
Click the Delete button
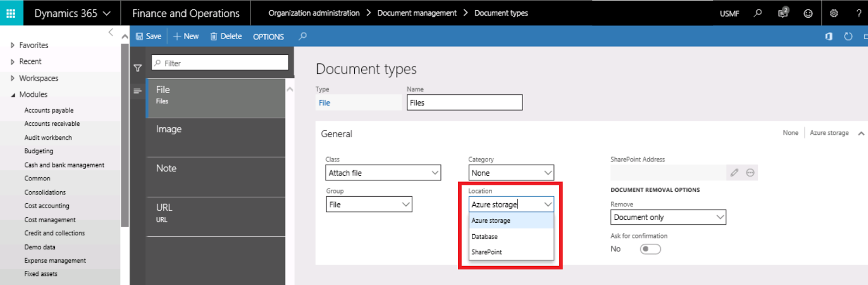click(x=226, y=36)
